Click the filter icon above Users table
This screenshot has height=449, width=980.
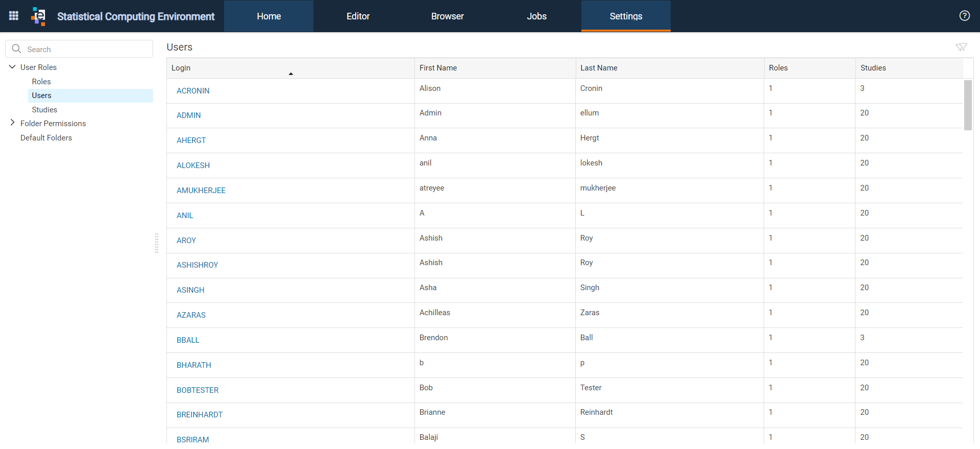click(x=961, y=47)
